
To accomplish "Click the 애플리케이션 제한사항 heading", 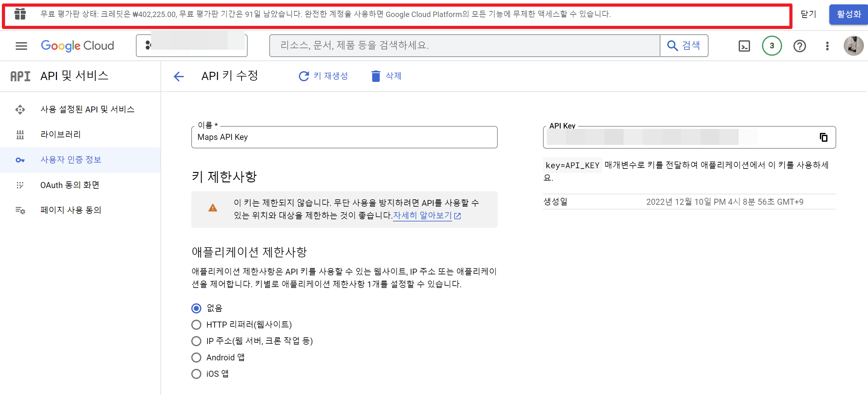I will click(x=249, y=252).
